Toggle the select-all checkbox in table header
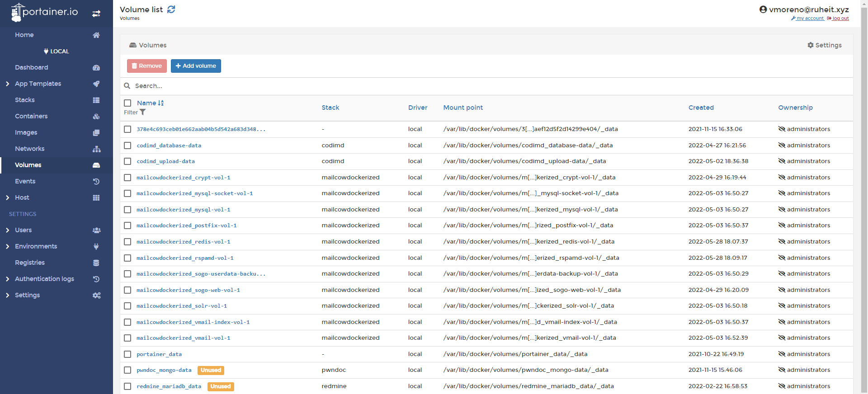 (x=127, y=103)
